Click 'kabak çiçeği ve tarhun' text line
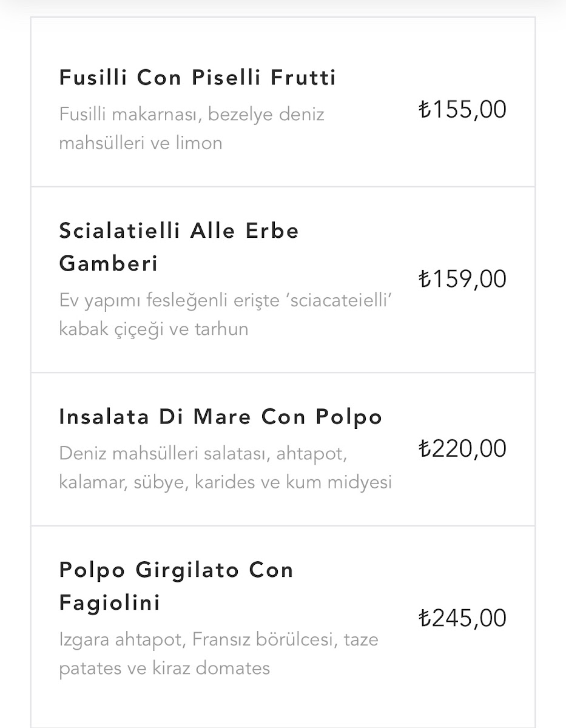The height and width of the screenshot is (728, 566). [x=153, y=329]
